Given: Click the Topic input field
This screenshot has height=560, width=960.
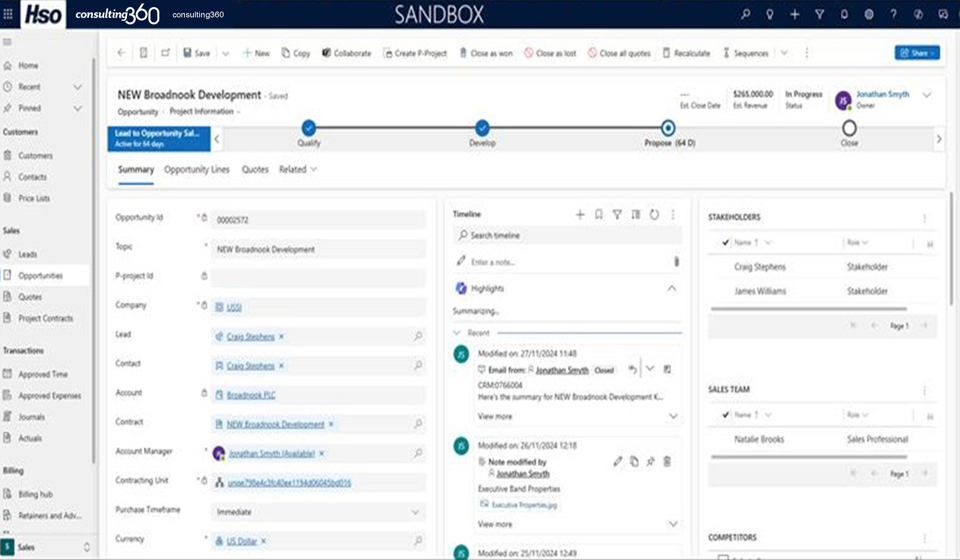Looking at the screenshot, I should [318, 249].
